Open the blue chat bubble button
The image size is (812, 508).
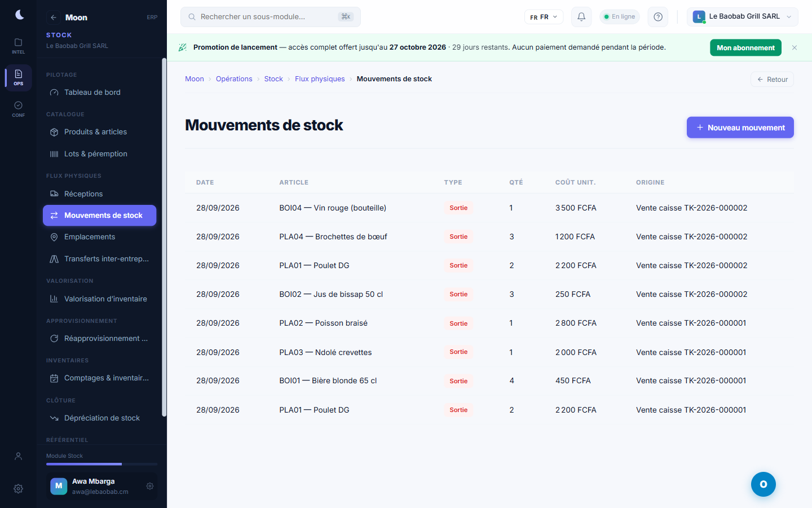pyautogui.click(x=764, y=484)
